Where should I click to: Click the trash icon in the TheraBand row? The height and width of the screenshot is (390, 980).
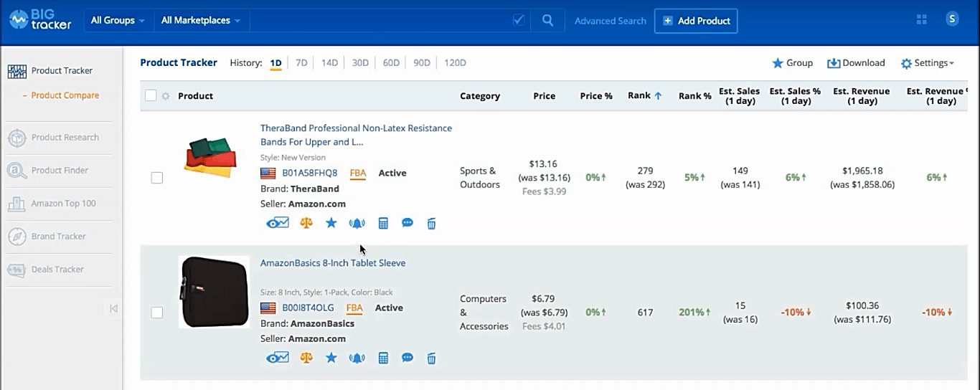point(431,224)
